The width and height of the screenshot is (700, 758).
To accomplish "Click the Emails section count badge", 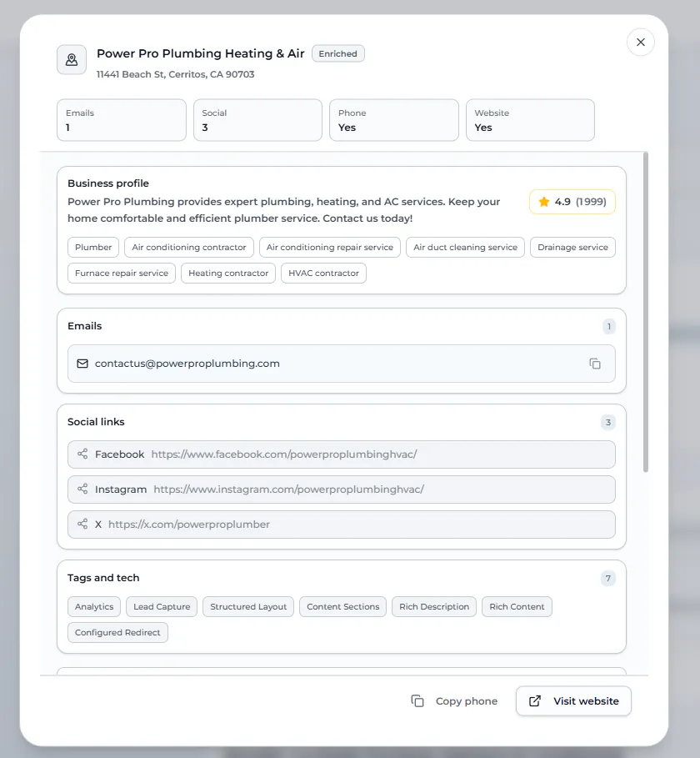I will click(608, 327).
